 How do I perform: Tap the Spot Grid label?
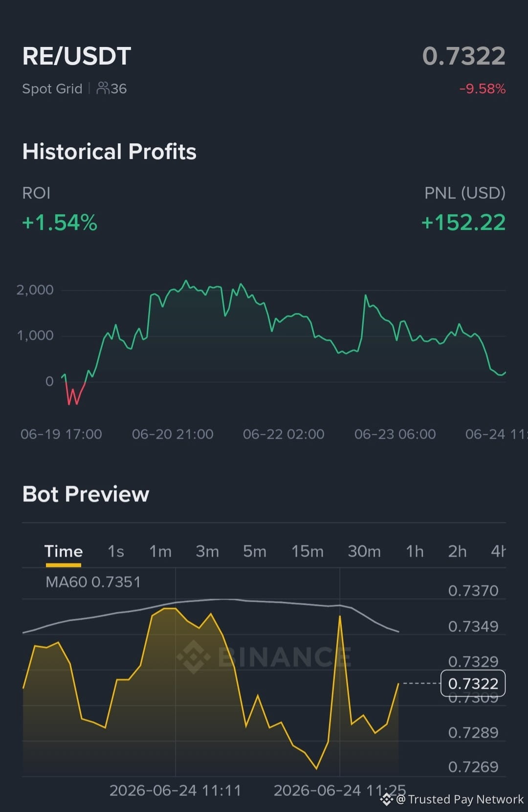pyautogui.click(x=52, y=89)
